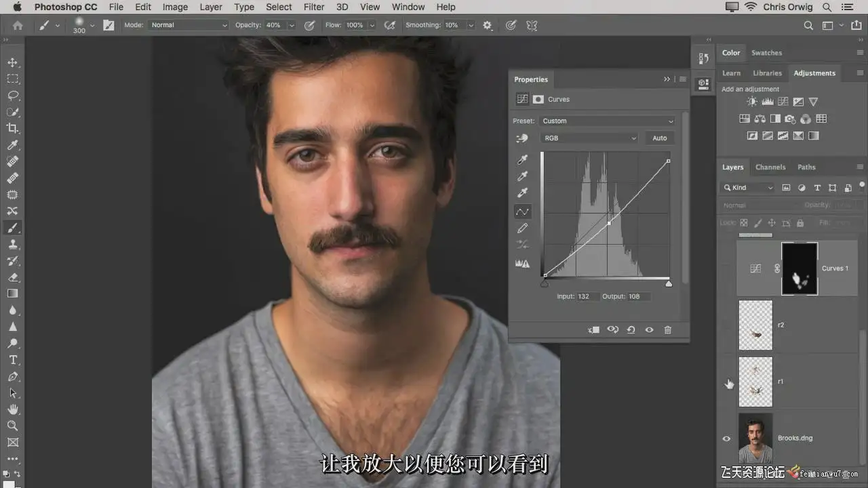Switch to the Channels tab
The width and height of the screenshot is (868, 488).
click(770, 167)
